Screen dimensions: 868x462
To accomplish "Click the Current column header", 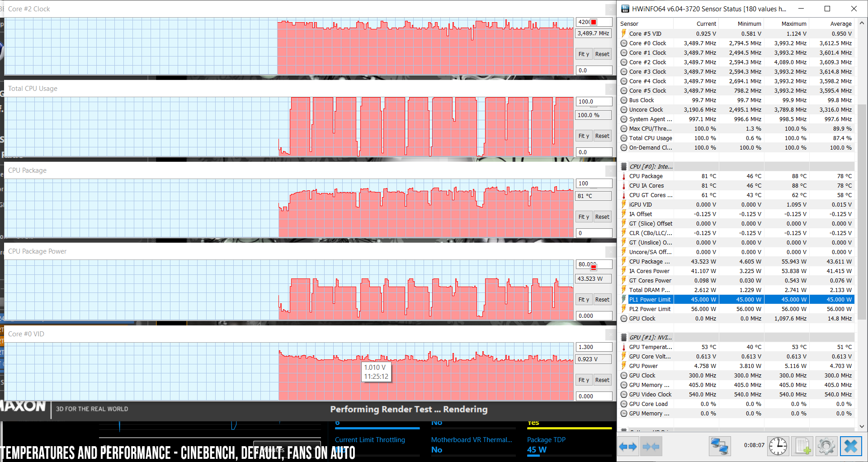I will [x=696, y=24].
